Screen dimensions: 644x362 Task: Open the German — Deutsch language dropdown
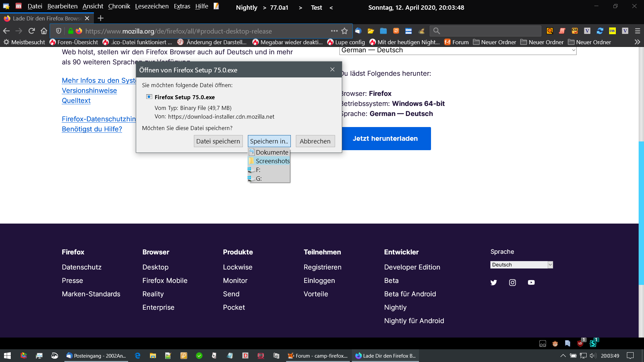(x=458, y=50)
